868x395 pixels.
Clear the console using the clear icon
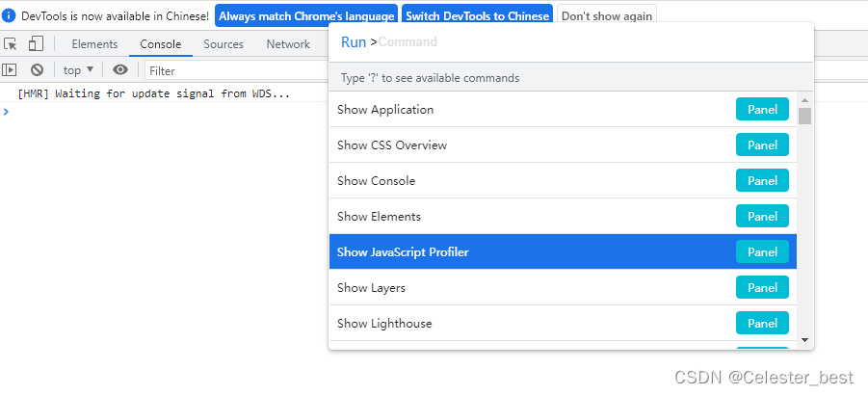coord(37,69)
